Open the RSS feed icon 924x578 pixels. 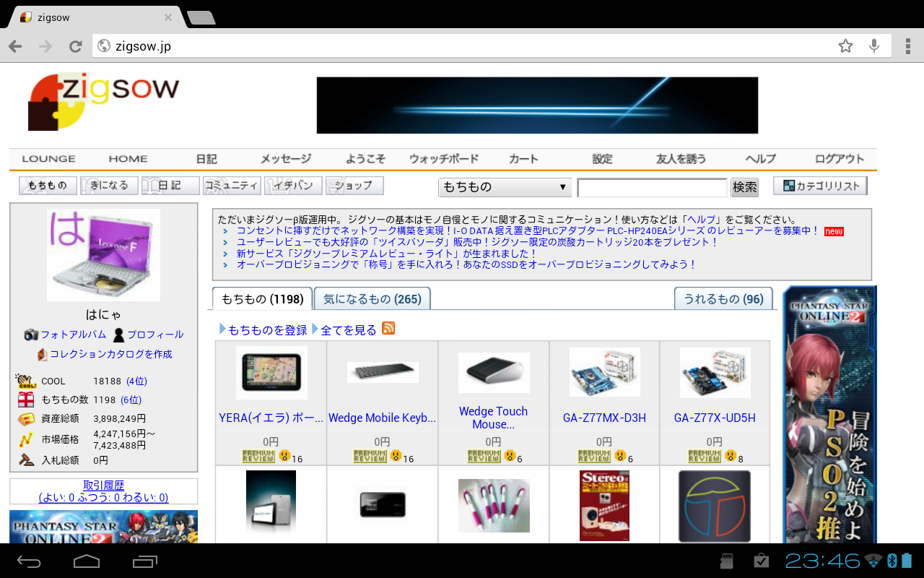[x=388, y=328]
